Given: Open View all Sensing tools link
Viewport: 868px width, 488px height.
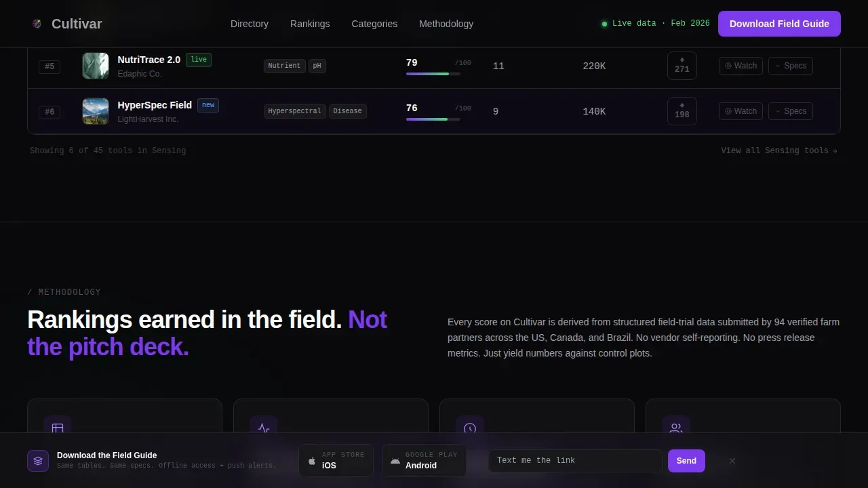Looking at the screenshot, I should [779, 150].
